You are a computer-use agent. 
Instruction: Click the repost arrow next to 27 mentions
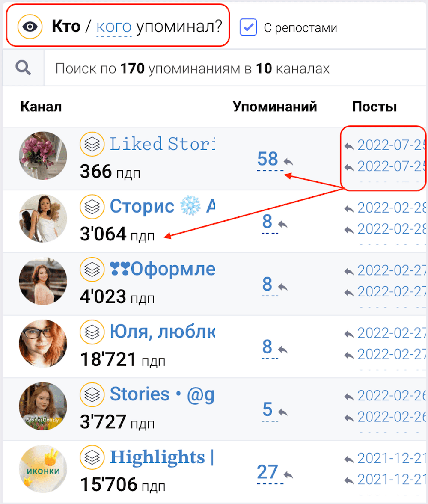[x=288, y=474]
